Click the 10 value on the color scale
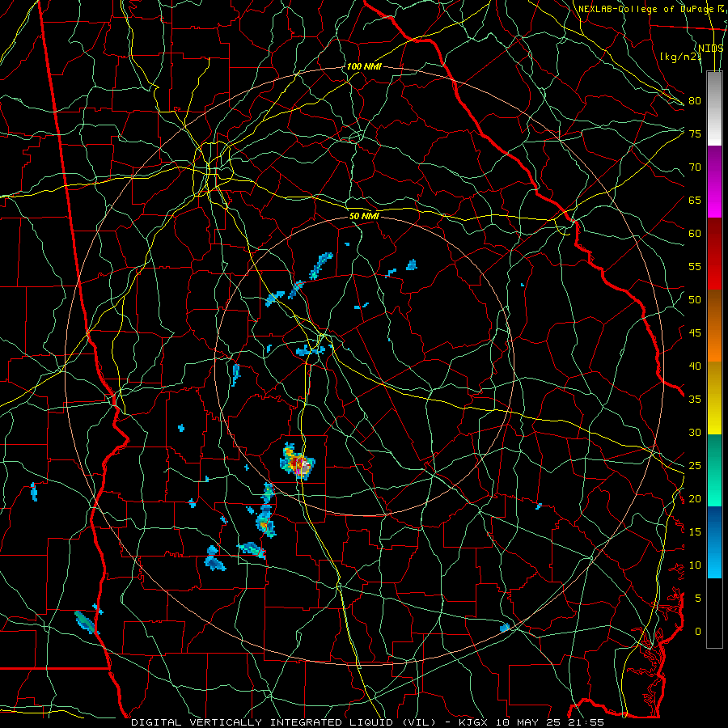728x728 pixels. tap(695, 565)
